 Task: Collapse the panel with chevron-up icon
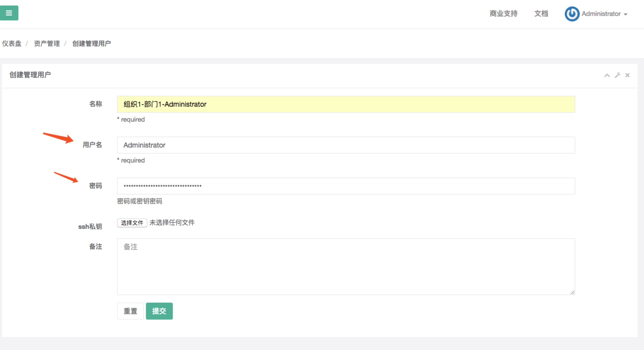tap(607, 75)
